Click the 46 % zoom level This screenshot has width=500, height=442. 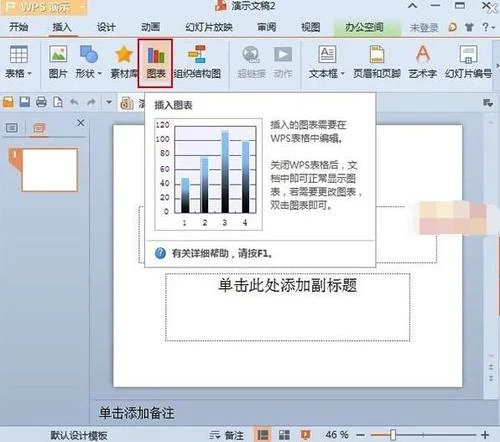tap(337, 435)
